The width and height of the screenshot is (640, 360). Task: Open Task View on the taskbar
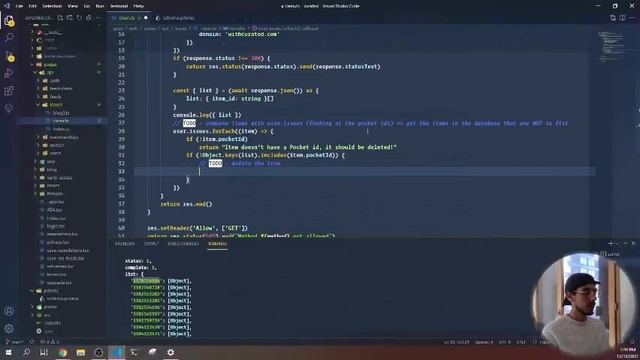pyautogui.click(x=44, y=352)
